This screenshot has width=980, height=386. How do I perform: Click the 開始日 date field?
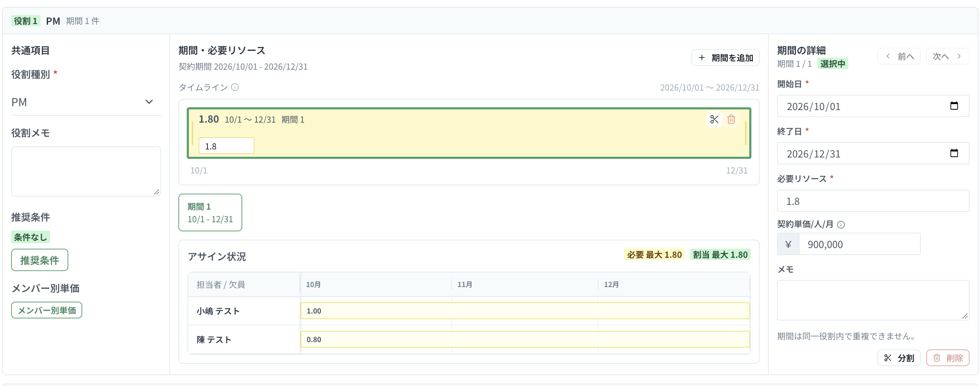click(x=873, y=106)
